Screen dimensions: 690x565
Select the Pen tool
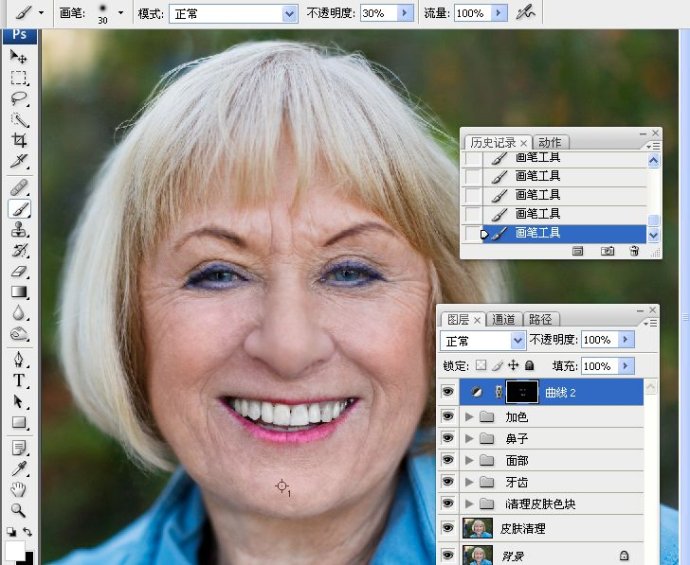[x=18, y=360]
